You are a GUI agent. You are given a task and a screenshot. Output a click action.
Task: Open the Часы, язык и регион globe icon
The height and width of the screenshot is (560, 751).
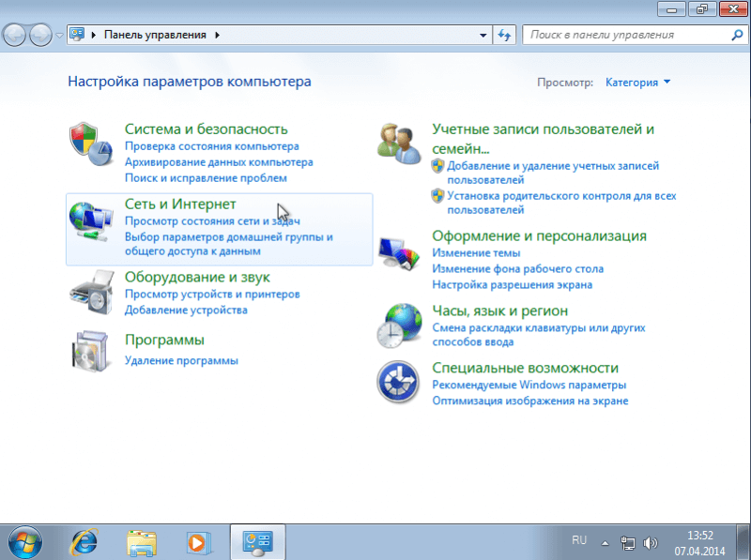[399, 325]
